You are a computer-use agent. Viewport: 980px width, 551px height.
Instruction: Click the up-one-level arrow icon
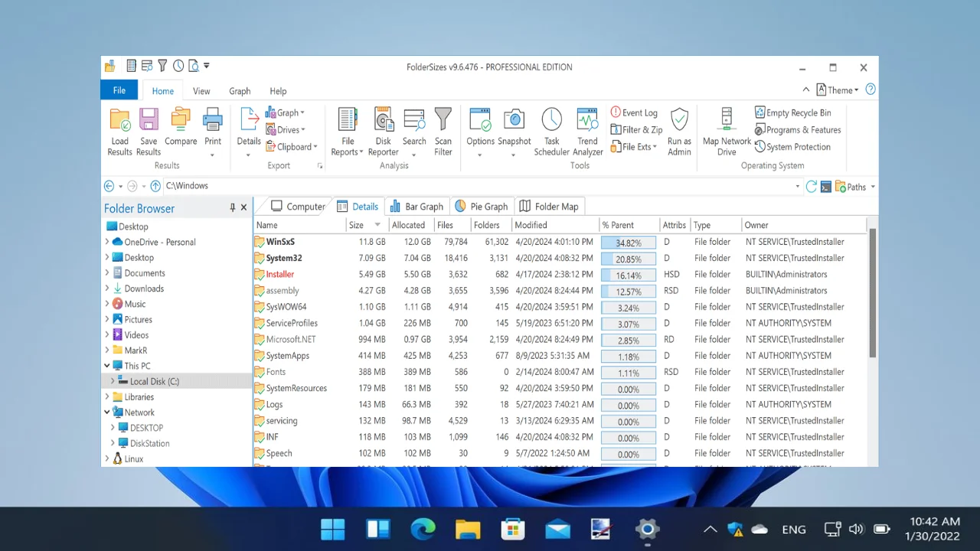155,186
